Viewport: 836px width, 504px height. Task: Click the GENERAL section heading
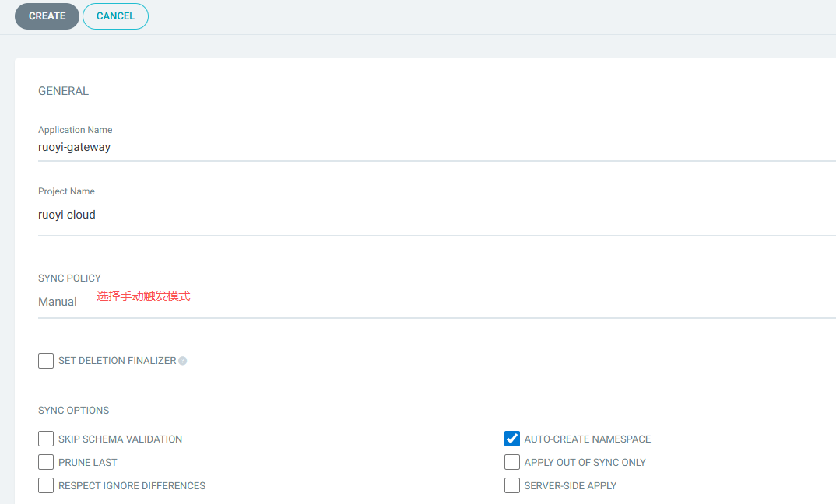click(63, 91)
